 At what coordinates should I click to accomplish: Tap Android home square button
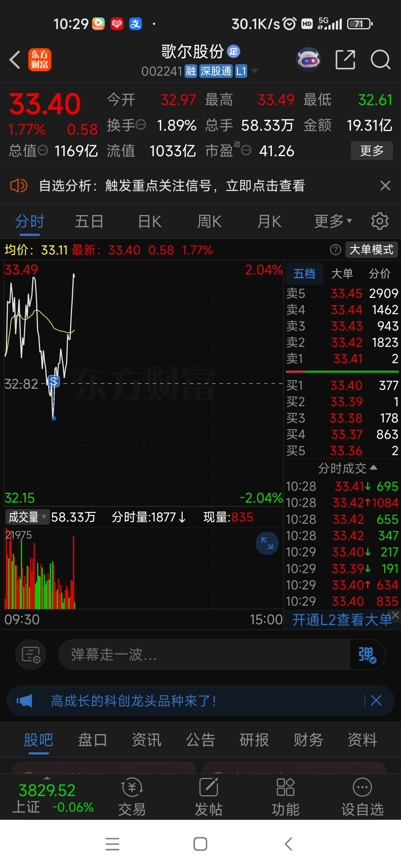pos(200,844)
